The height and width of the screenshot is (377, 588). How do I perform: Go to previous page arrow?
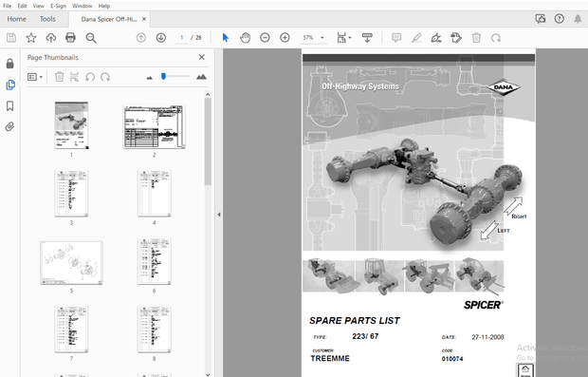pos(141,38)
